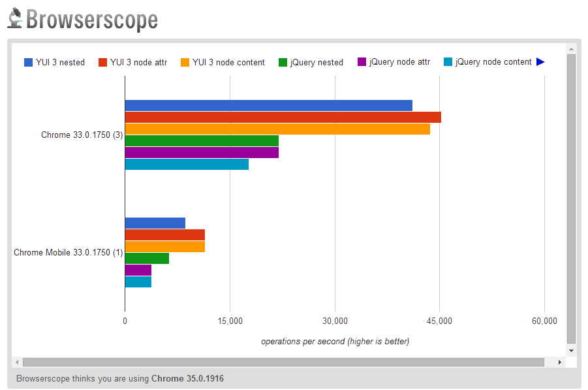Click the jQuery nested green legend swatch
The width and height of the screenshot is (588, 390).
click(283, 62)
